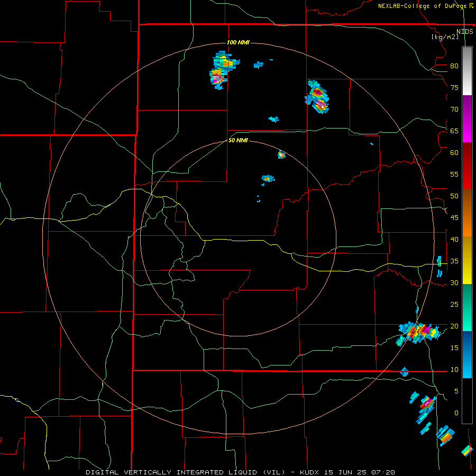Click the 35 value on the color scale
Image resolution: width=476 pixels, height=476 pixels.
(454, 261)
